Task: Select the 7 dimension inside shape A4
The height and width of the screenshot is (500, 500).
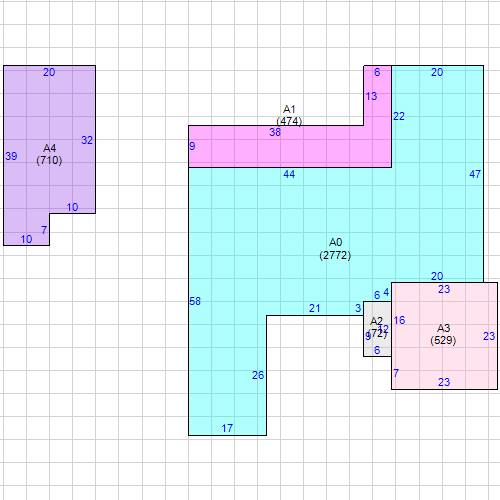Action: click(x=44, y=230)
